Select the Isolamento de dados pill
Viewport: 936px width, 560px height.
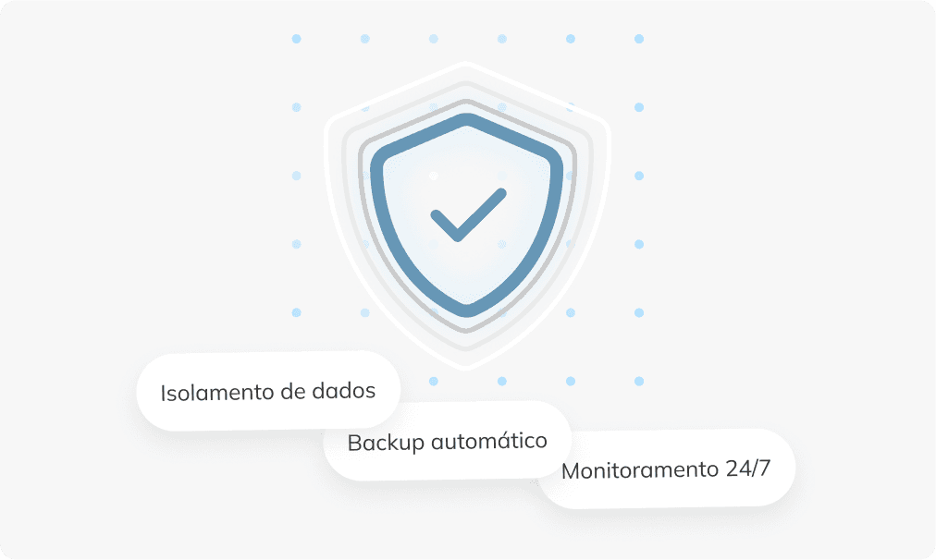click(x=268, y=391)
